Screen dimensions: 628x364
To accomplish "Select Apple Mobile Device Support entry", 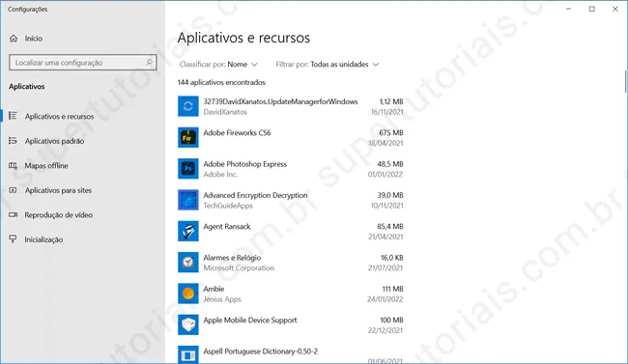I will point(291,325).
